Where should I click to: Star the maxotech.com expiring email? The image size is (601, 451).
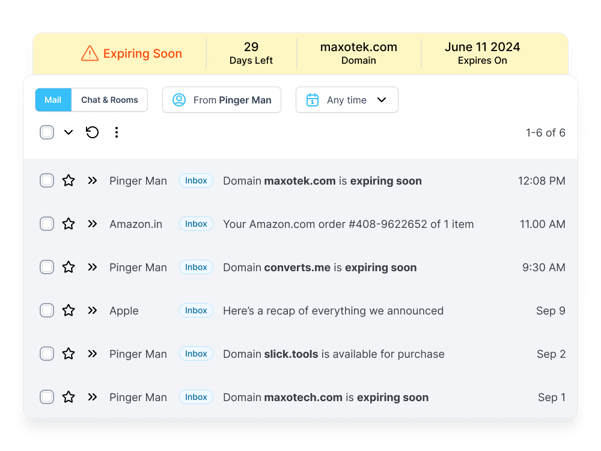click(x=69, y=397)
